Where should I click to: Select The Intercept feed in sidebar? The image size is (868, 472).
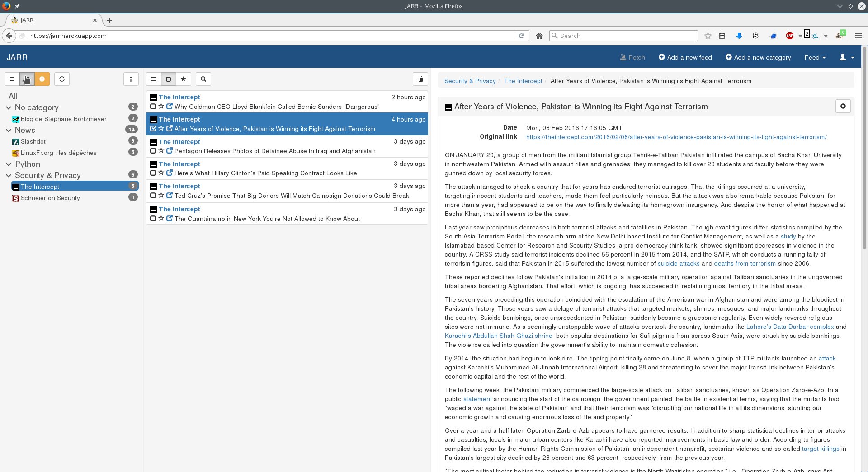75,186
